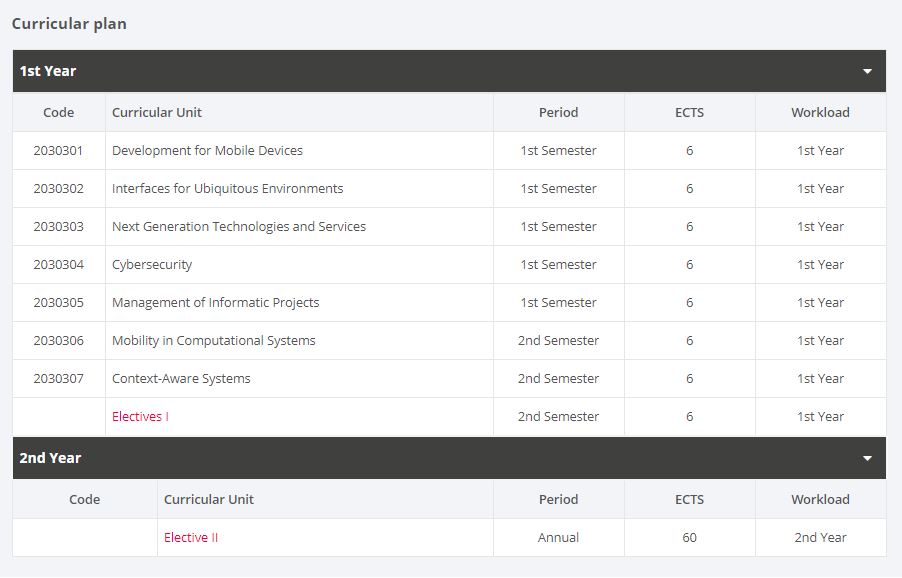This screenshot has height=578, width=902.
Task: Click ECTS column header in 2nd Year table
Action: coord(689,500)
